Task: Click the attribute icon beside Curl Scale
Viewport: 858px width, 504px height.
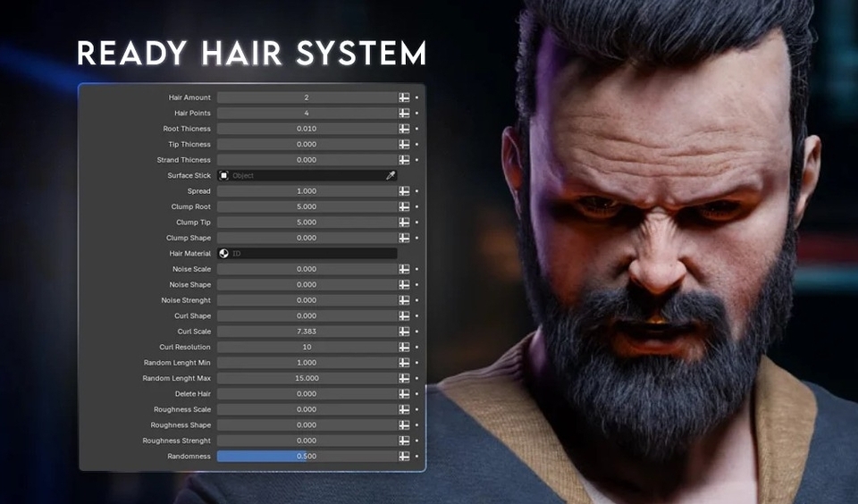Action: pyautogui.click(x=404, y=332)
